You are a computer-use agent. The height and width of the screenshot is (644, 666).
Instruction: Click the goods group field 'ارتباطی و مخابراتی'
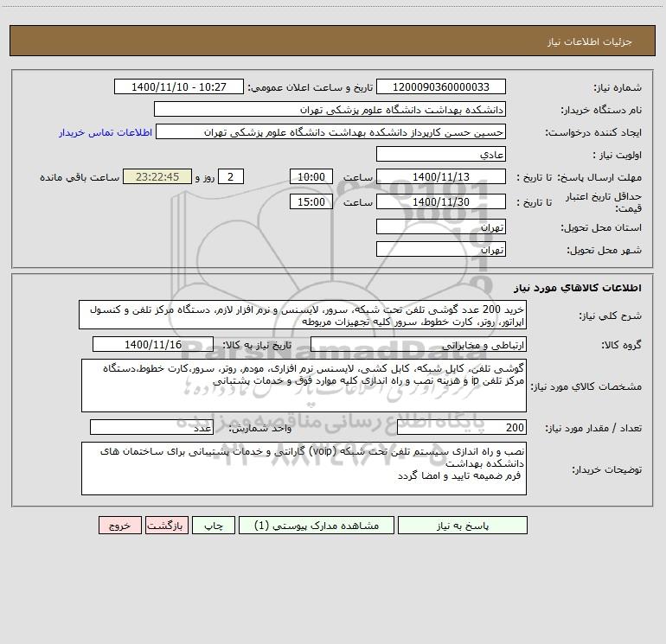click(x=419, y=344)
